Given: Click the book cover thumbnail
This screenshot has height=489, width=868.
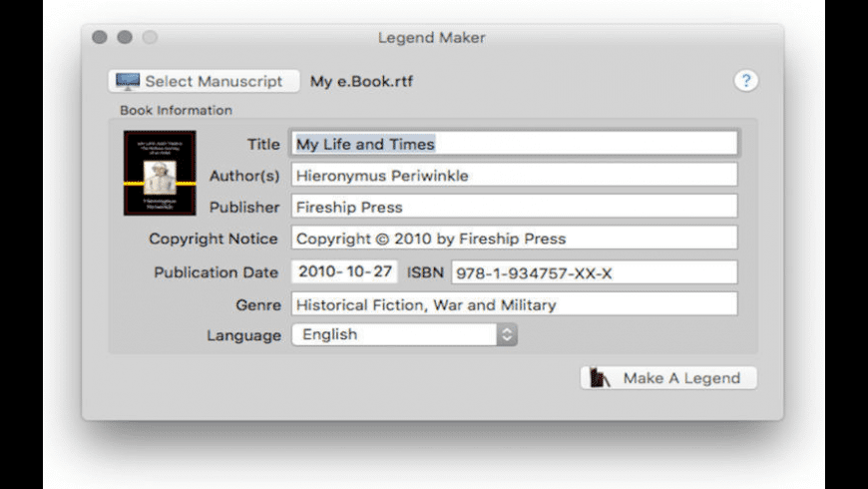Looking at the screenshot, I should [160, 173].
